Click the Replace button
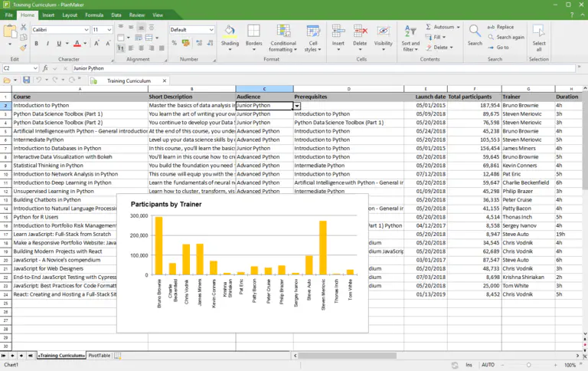The width and height of the screenshot is (588, 371). (505, 27)
